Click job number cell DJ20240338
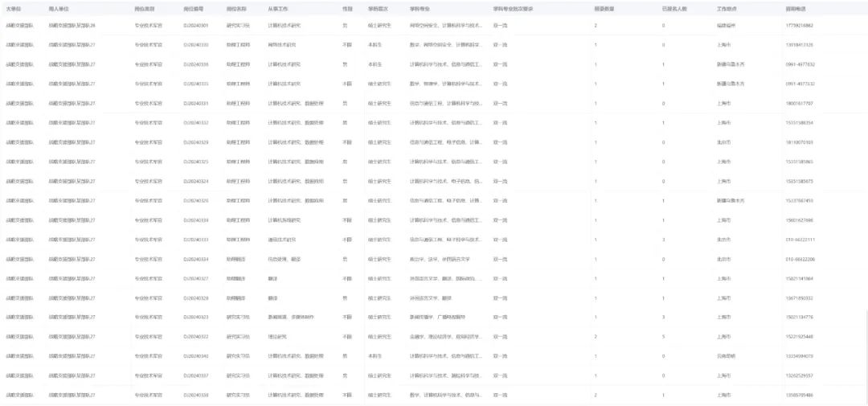Image resolution: width=868 pixels, height=406 pixels. (196, 395)
